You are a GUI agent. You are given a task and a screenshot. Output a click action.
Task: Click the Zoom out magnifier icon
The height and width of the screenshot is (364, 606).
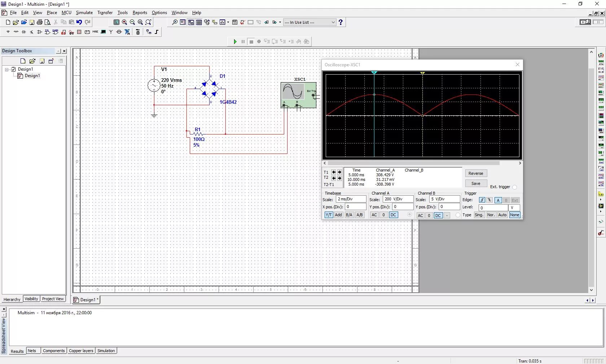132,22
